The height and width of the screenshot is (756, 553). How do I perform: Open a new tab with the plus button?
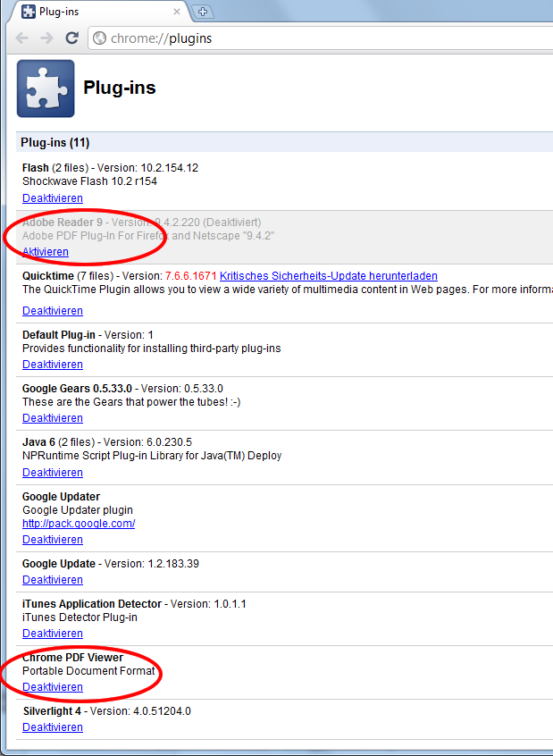click(203, 12)
